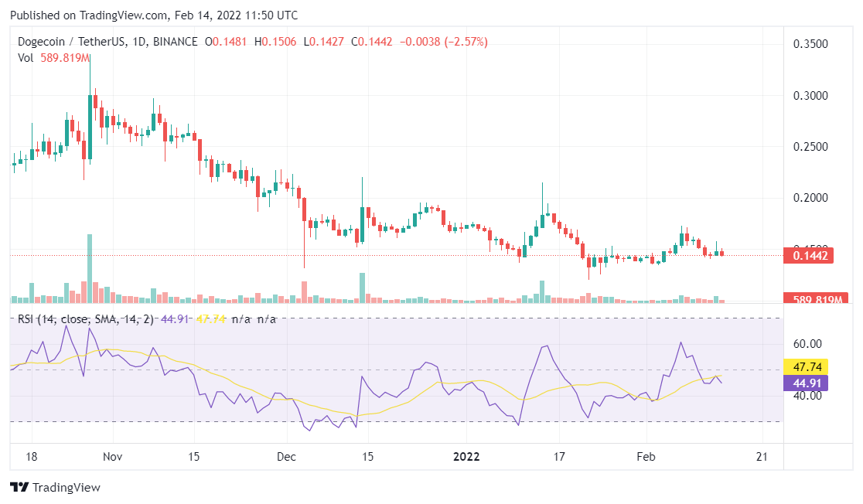Select the Feb label on time axis
Image resolution: width=863 pixels, height=504 pixels.
pos(646,456)
